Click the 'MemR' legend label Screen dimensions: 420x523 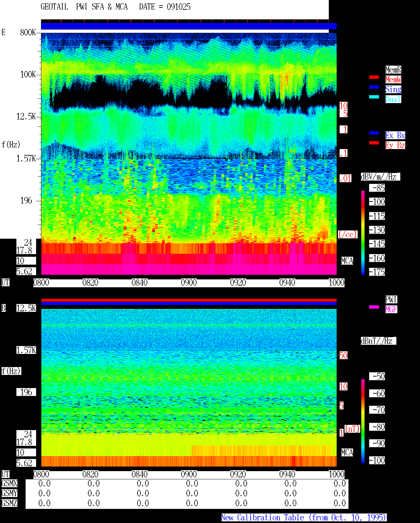393,70
